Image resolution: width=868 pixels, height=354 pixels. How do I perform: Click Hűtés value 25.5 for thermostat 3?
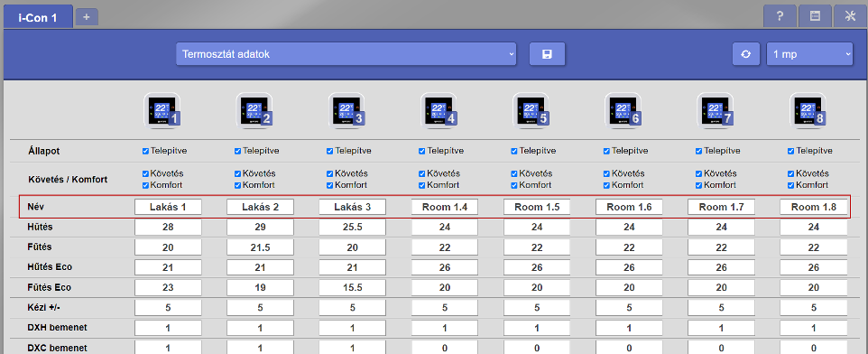point(353,228)
